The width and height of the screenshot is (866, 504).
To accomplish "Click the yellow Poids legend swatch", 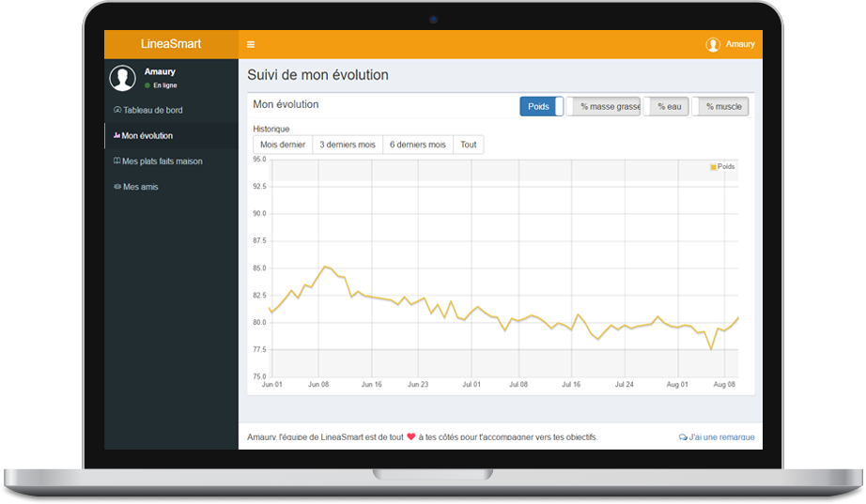I will click(x=714, y=167).
